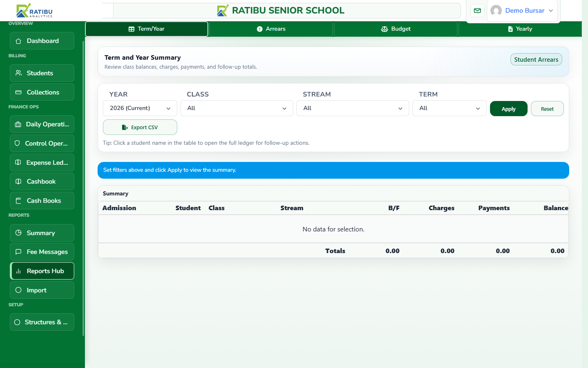Click the Reset button
588x368 pixels.
pyautogui.click(x=547, y=109)
